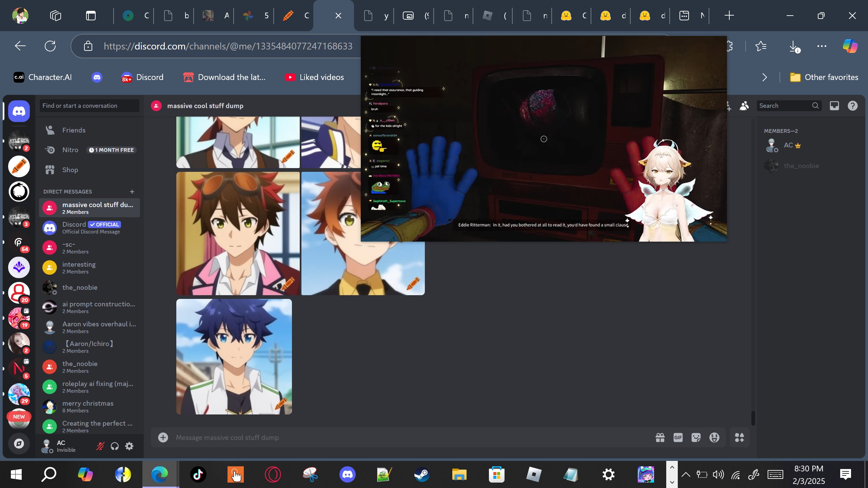Open browser Settings and more menu
This screenshot has width=868, height=488.
tap(822, 46)
